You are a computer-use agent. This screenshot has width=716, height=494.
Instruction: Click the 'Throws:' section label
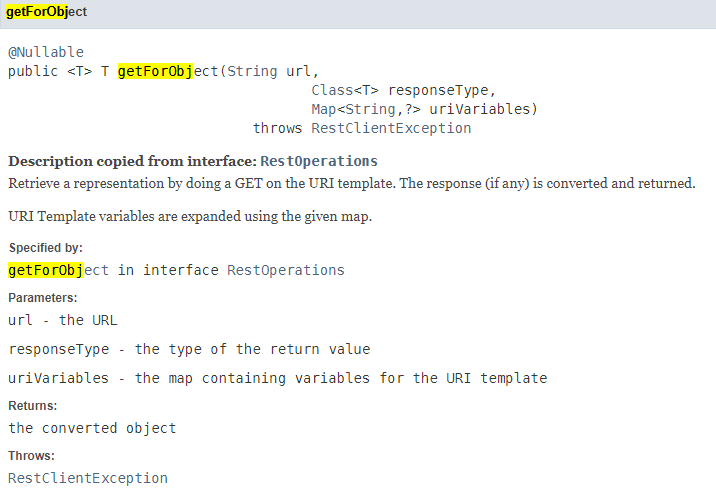pyautogui.click(x=32, y=456)
